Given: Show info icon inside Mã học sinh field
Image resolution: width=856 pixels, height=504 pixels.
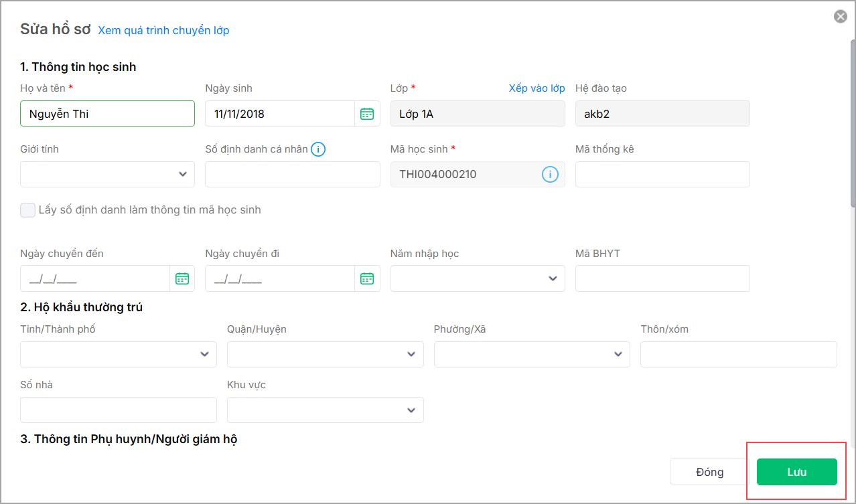Looking at the screenshot, I should point(550,175).
